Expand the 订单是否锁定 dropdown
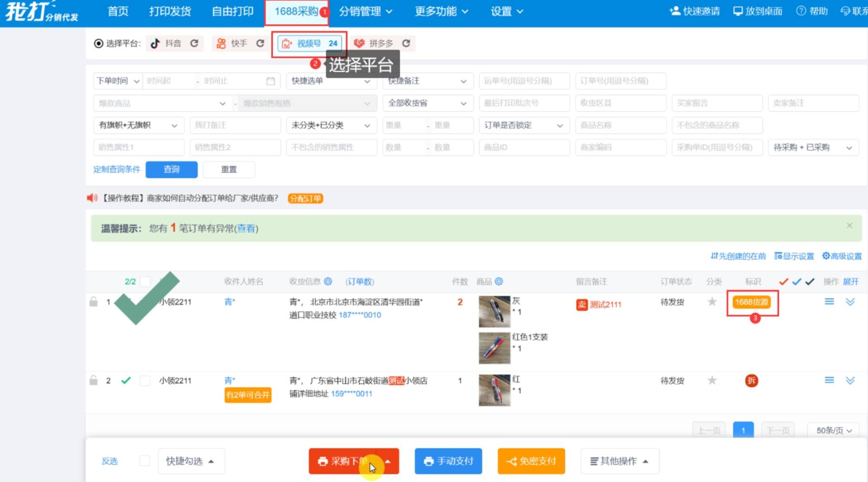 coord(524,125)
